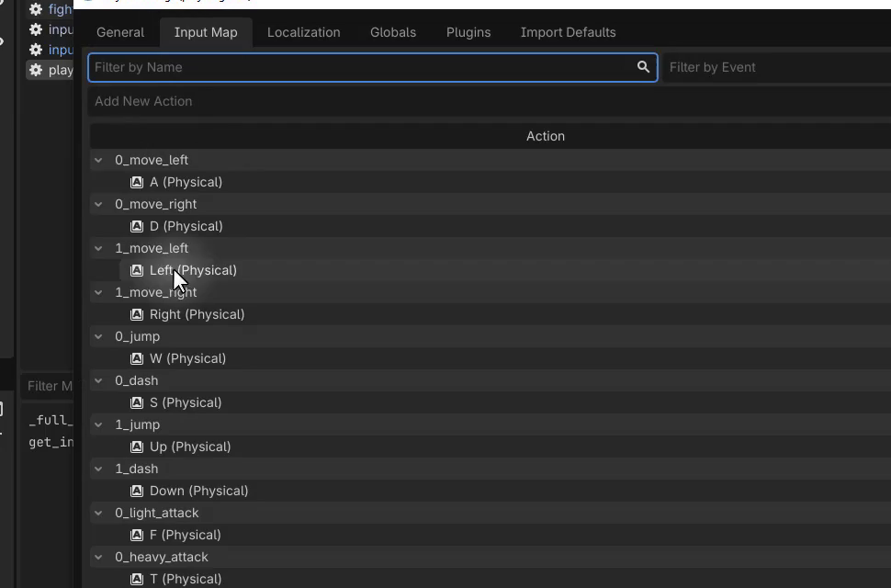The image size is (891, 588).
Task: Collapse the 1_move_left action
Action: coord(98,248)
